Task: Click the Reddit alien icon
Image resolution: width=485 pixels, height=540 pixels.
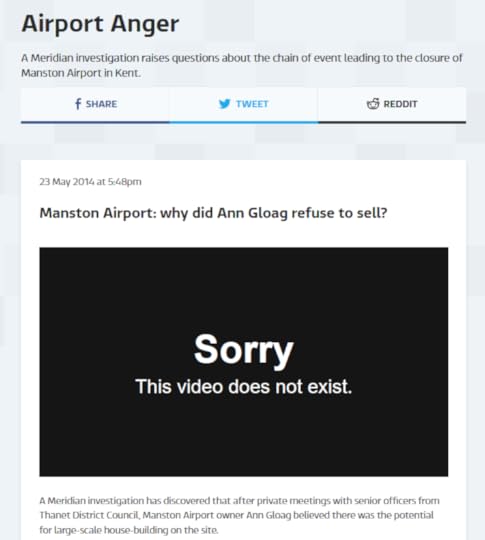Action: (x=373, y=104)
